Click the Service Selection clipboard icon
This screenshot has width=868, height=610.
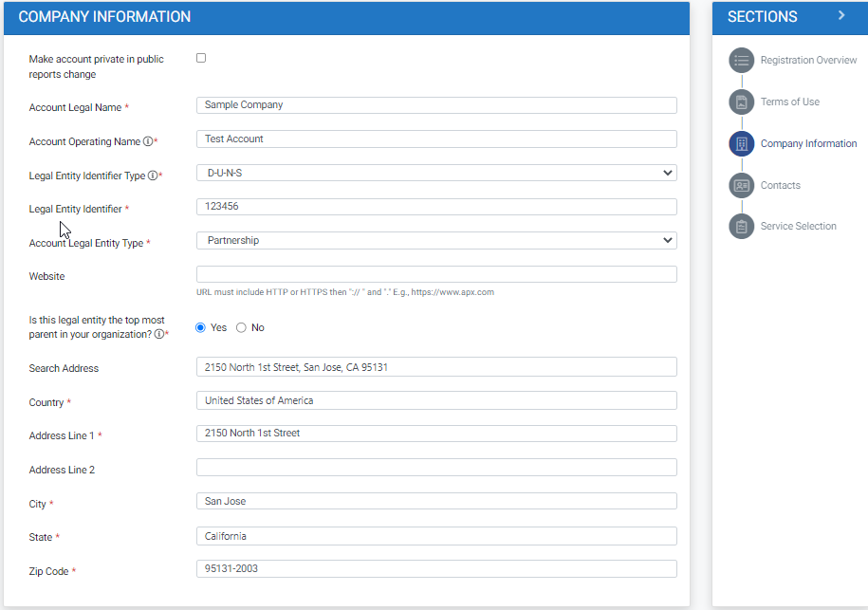click(x=741, y=227)
